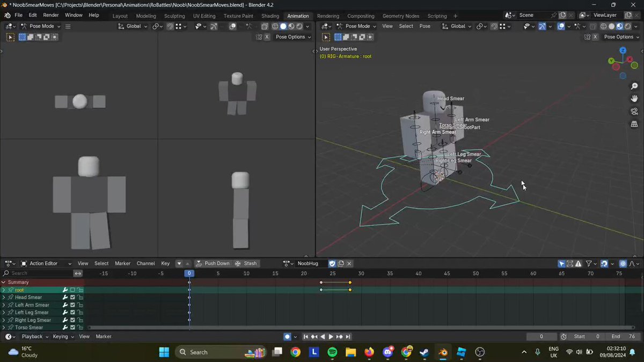Open the Key menu in Action Editor
The width and height of the screenshot is (644, 362).
pos(165,263)
